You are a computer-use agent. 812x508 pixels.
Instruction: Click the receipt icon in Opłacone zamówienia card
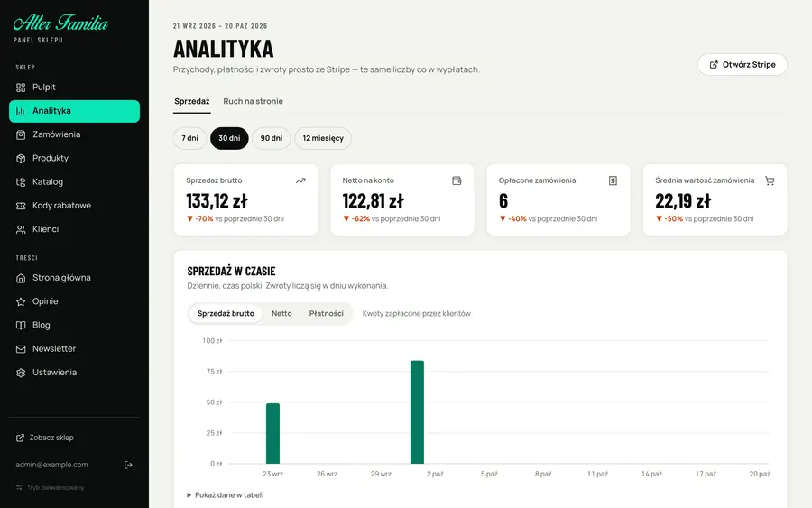[x=614, y=180]
